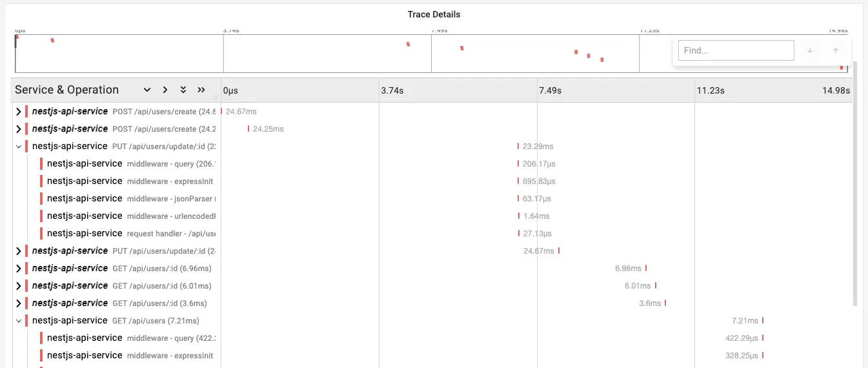Collapse the GET /api/users 7.21ms span
The width and height of the screenshot is (868, 368).
[x=18, y=321]
